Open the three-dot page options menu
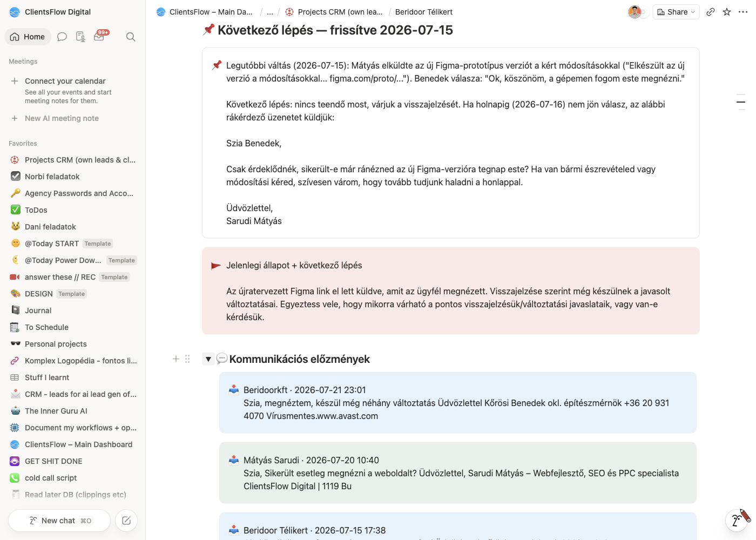This screenshot has height=540, width=756. [743, 12]
